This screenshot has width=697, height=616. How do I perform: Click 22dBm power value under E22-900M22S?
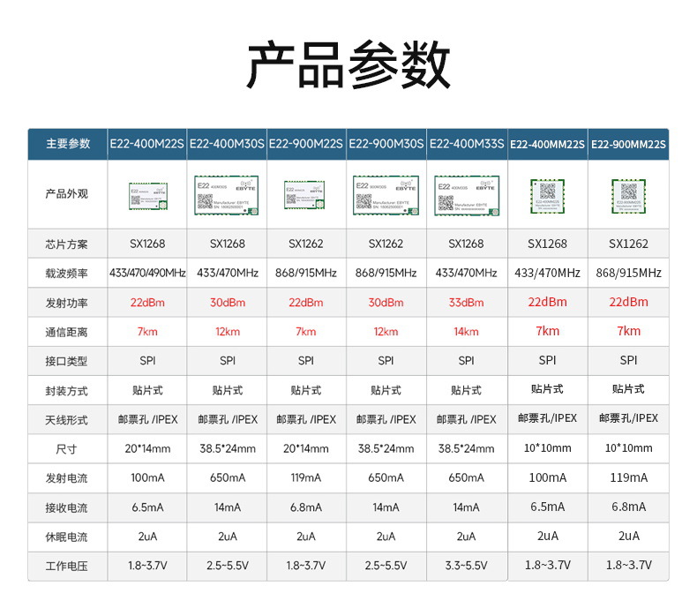(x=306, y=303)
